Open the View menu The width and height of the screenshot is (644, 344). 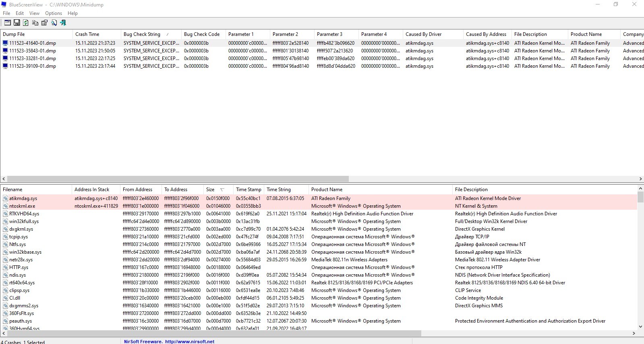pyautogui.click(x=34, y=13)
